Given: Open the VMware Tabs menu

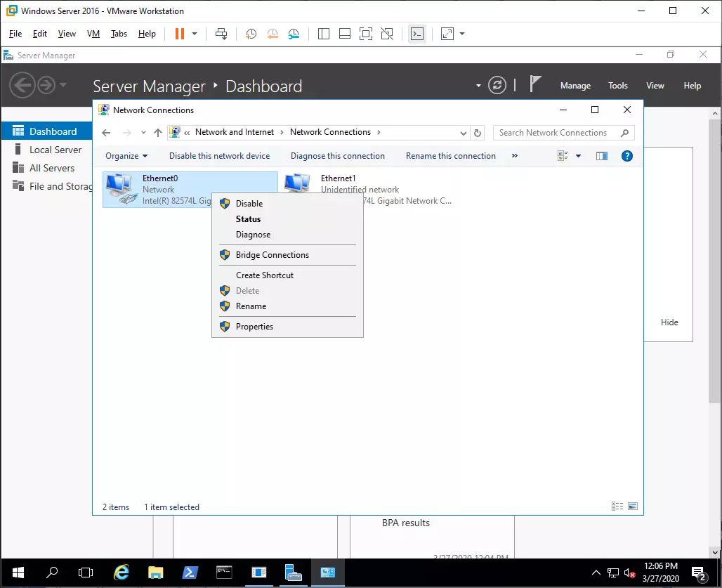Looking at the screenshot, I should [x=119, y=34].
